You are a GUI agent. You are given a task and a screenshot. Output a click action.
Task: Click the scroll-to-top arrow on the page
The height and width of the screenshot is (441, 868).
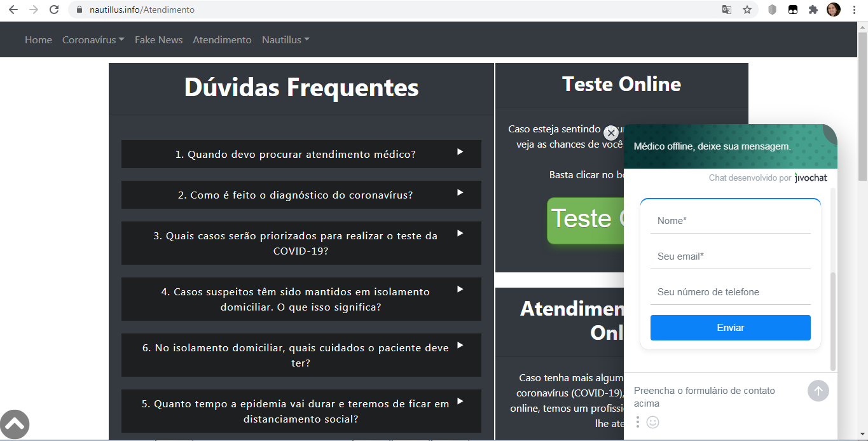click(15, 424)
